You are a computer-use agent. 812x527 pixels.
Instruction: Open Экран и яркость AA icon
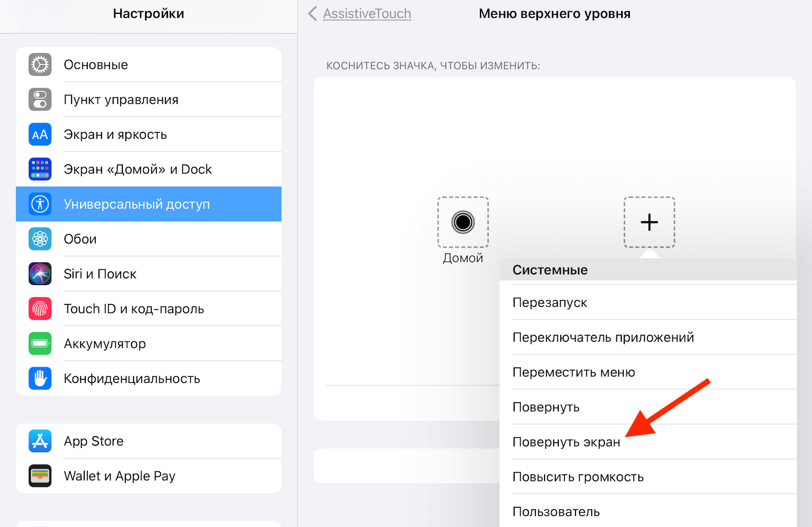click(40, 134)
